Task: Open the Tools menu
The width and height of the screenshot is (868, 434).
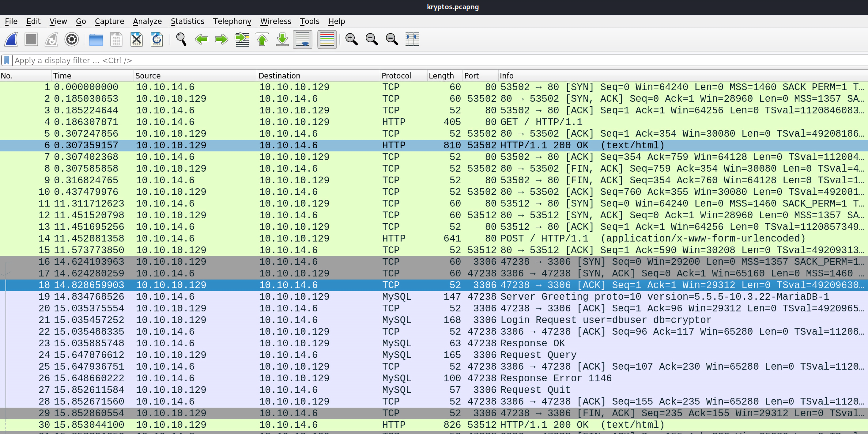Action: [310, 21]
